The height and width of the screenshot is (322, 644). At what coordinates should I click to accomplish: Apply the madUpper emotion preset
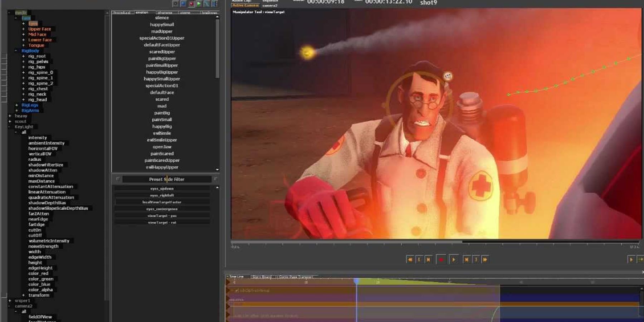tap(162, 31)
